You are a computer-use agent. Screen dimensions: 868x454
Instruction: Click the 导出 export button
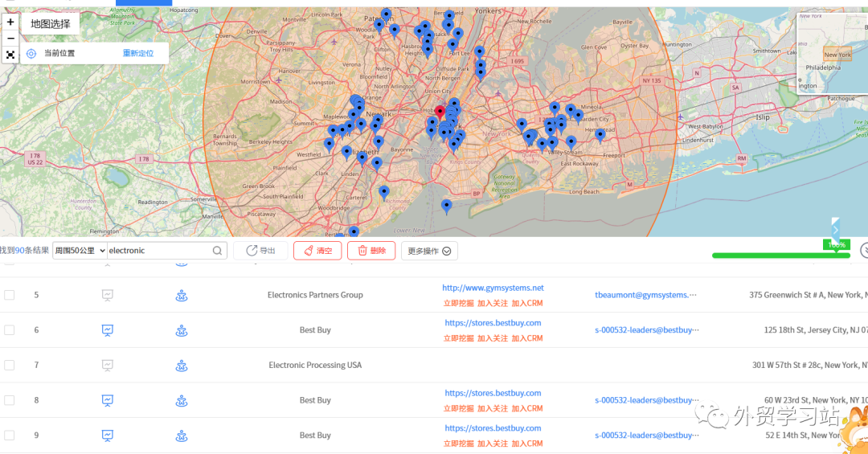click(260, 251)
